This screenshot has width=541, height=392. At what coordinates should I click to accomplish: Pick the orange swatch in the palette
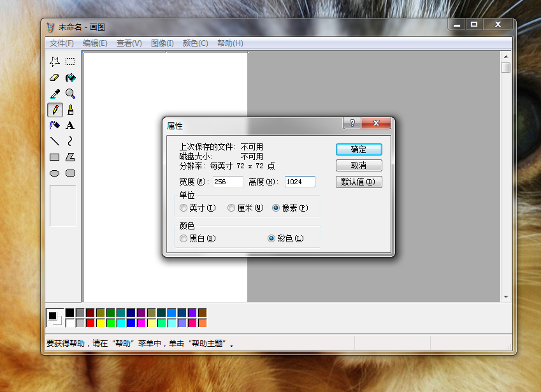point(203,323)
